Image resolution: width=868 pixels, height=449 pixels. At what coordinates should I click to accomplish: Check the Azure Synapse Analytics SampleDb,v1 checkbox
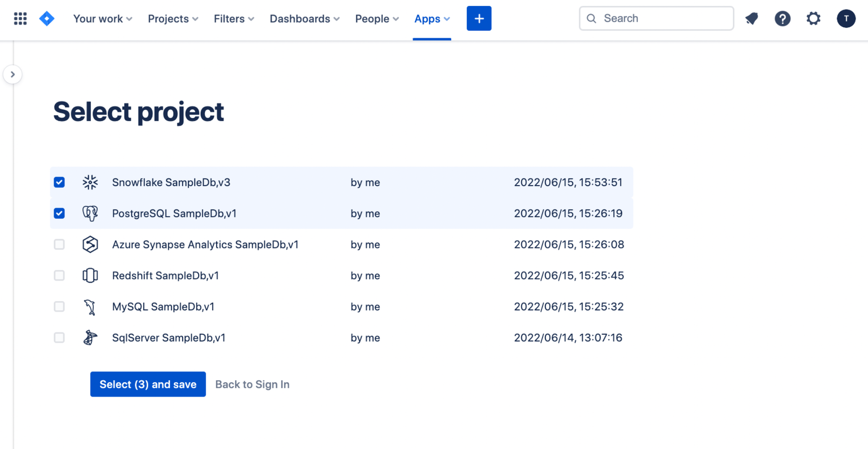(x=59, y=244)
